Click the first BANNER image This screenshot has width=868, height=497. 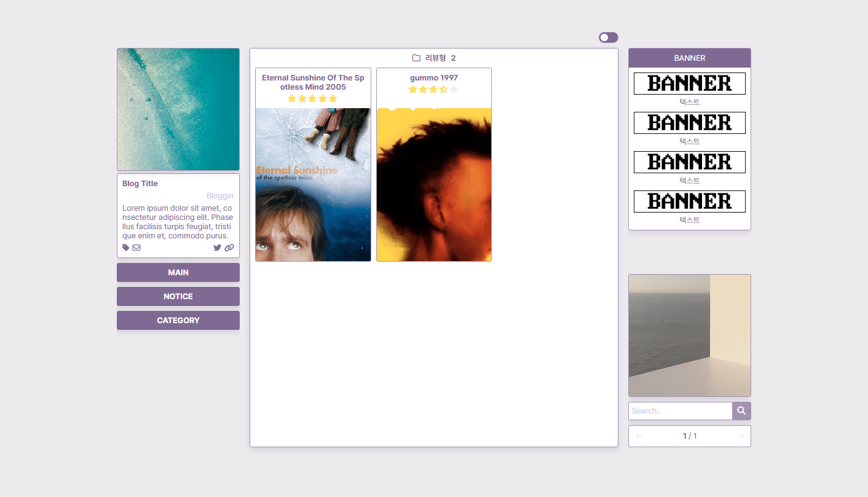[690, 84]
